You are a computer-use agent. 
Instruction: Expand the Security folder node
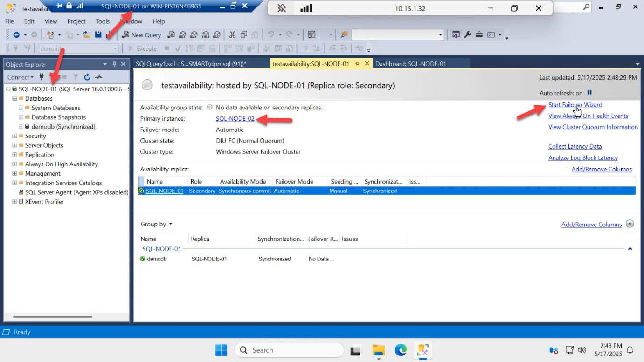tap(14, 136)
